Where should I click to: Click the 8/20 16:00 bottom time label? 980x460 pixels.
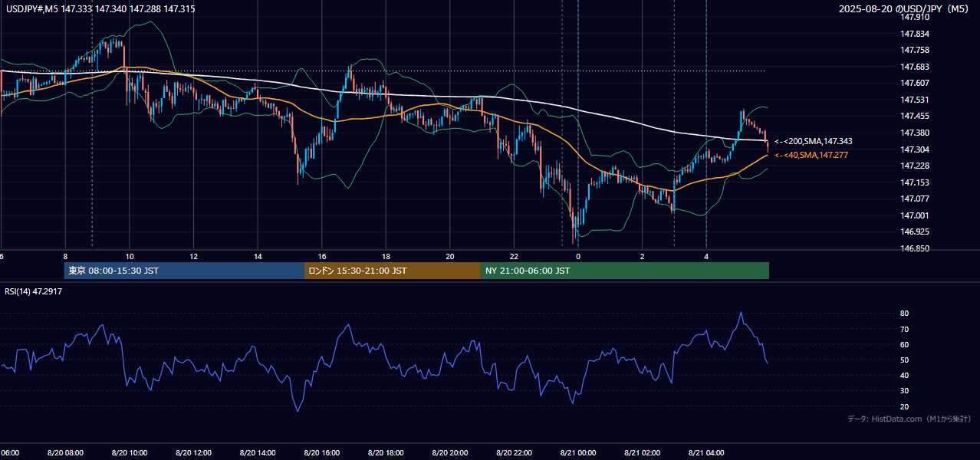[322, 453]
